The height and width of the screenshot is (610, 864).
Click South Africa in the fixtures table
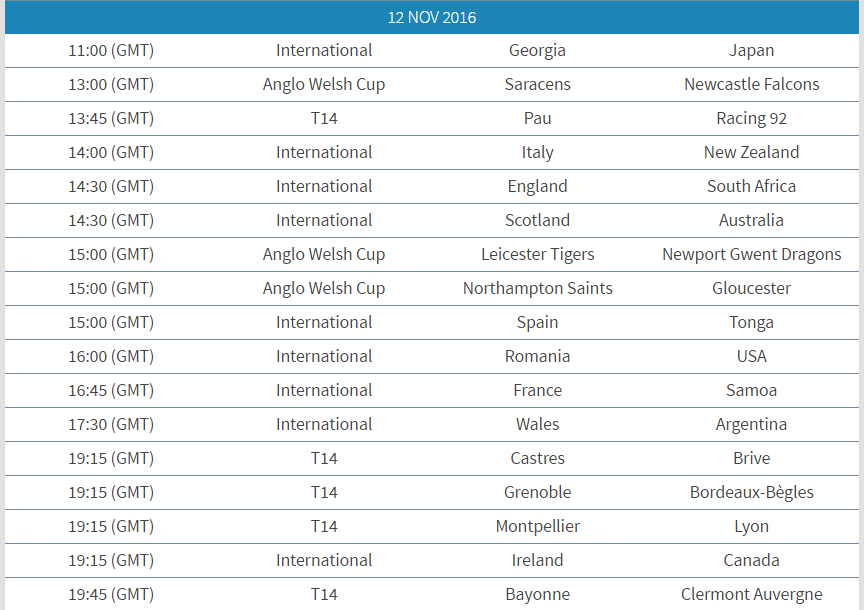(751, 186)
